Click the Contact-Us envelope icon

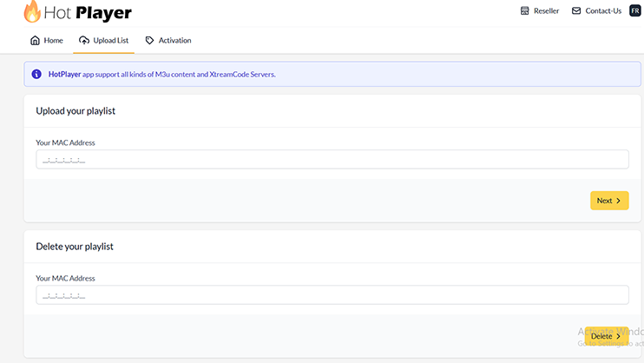coord(576,10)
